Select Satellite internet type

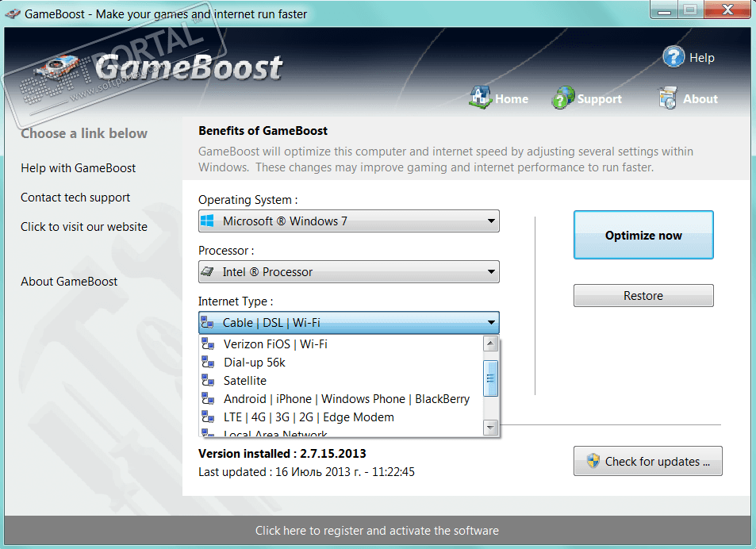pyautogui.click(x=341, y=381)
